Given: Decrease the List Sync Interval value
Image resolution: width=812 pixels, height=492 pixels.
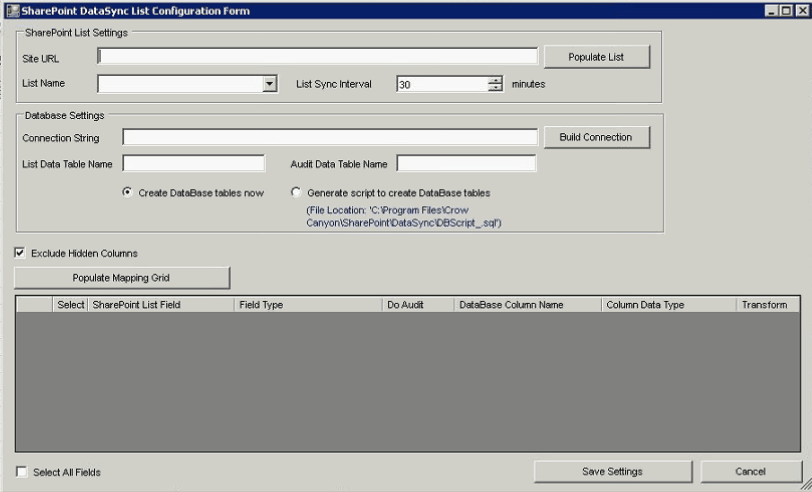Looking at the screenshot, I should 495,88.
